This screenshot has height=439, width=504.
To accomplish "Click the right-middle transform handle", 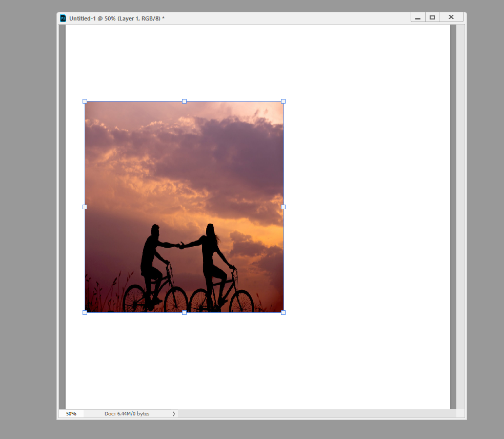I will click(x=283, y=207).
